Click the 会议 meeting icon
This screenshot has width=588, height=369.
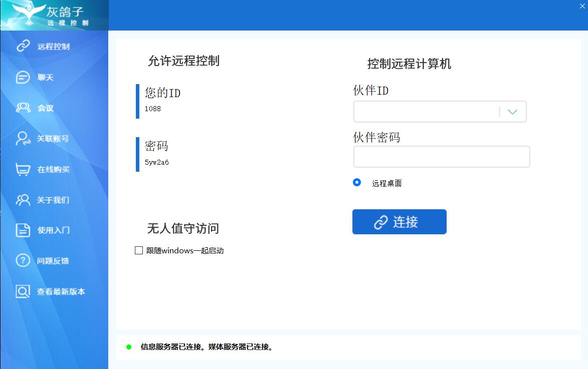[x=24, y=108]
